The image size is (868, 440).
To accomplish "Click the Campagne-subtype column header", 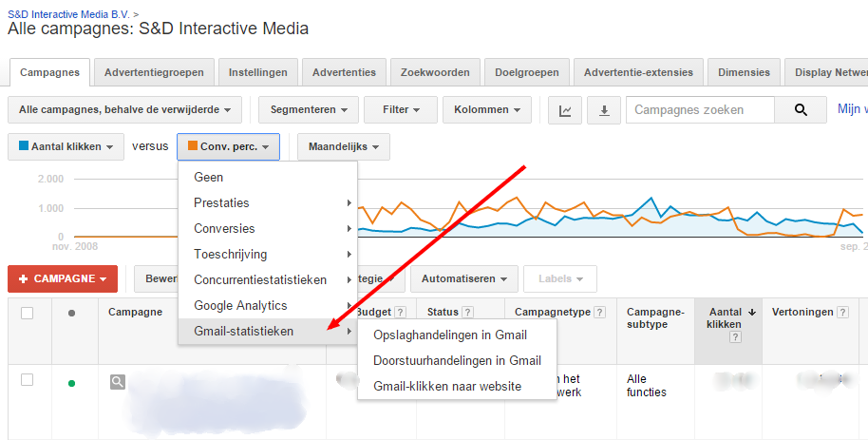I will tap(655, 318).
